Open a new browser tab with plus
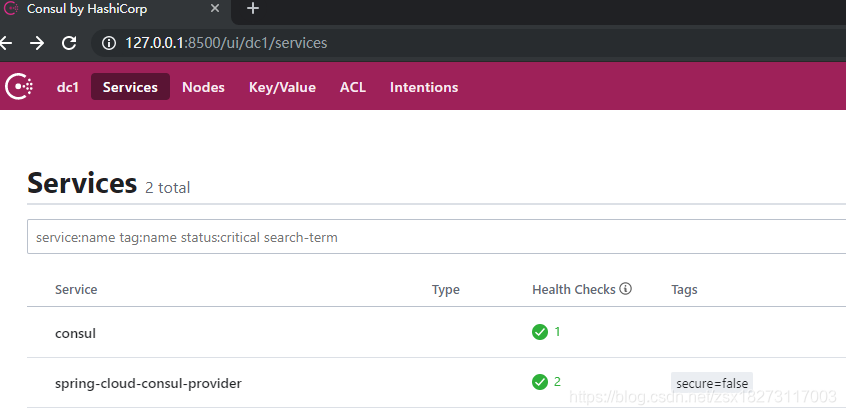The width and height of the screenshot is (846, 415). pos(253,9)
